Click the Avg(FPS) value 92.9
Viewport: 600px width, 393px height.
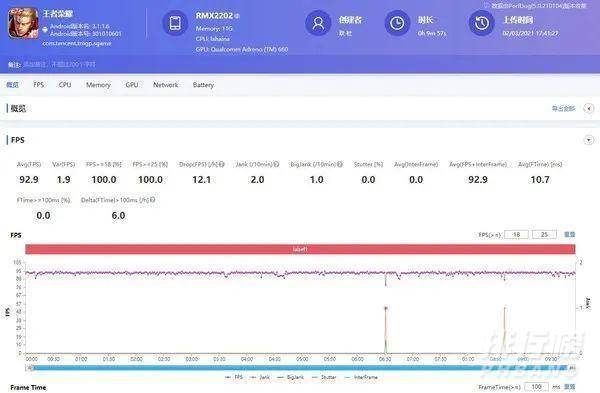pos(29,179)
